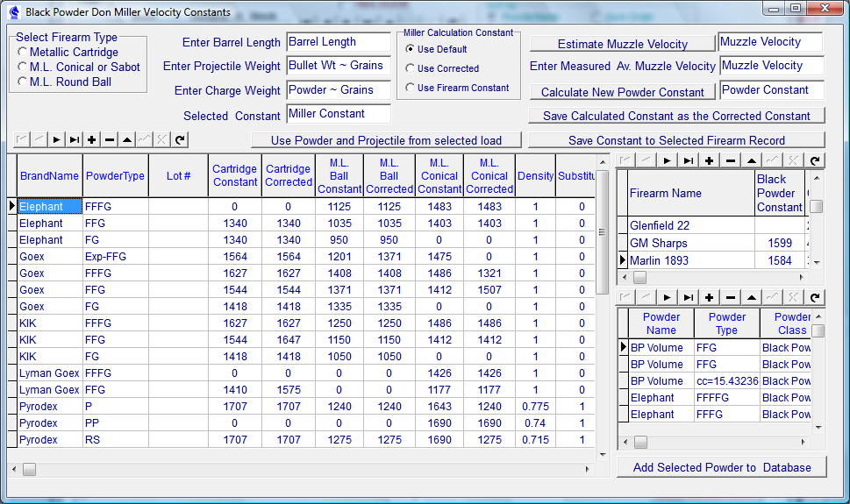Image resolution: width=850 pixels, height=504 pixels.
Task: Delete record in powder load navigator
Action: (110, 139)
